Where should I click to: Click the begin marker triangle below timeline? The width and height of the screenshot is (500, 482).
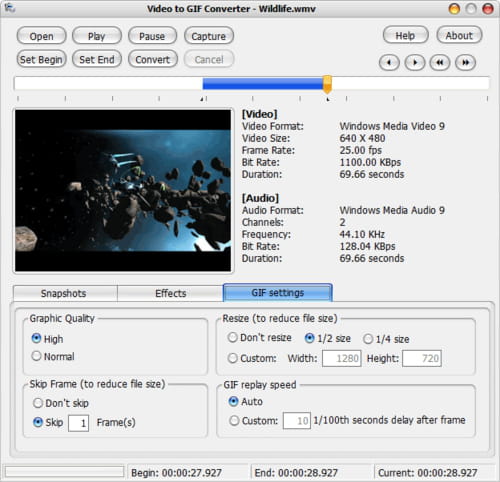(x=202, y=99)
